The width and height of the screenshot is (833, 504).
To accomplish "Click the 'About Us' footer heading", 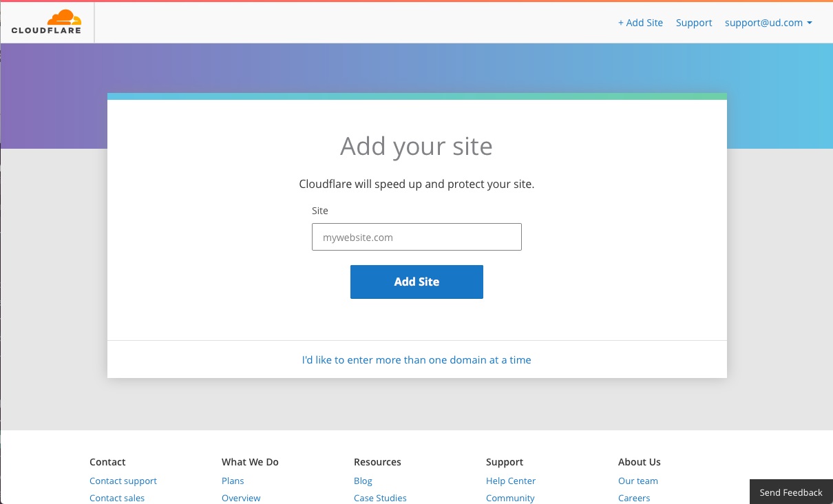I will click(x=640, y=462).
